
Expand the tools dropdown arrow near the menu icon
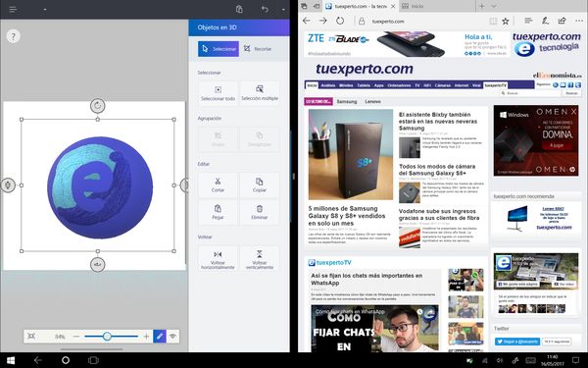(x=45, y=10)
